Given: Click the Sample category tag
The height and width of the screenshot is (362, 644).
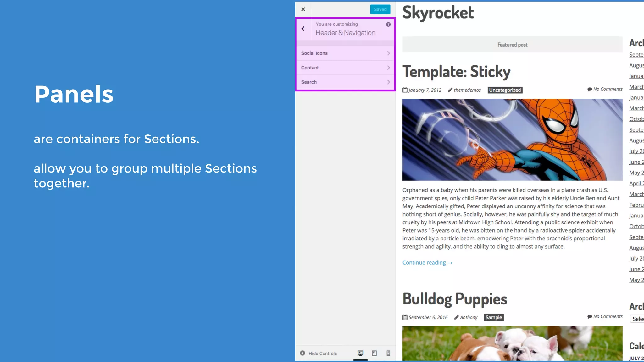Looking at the screenshot, I should pyautogui.click(x=494, y=317).
